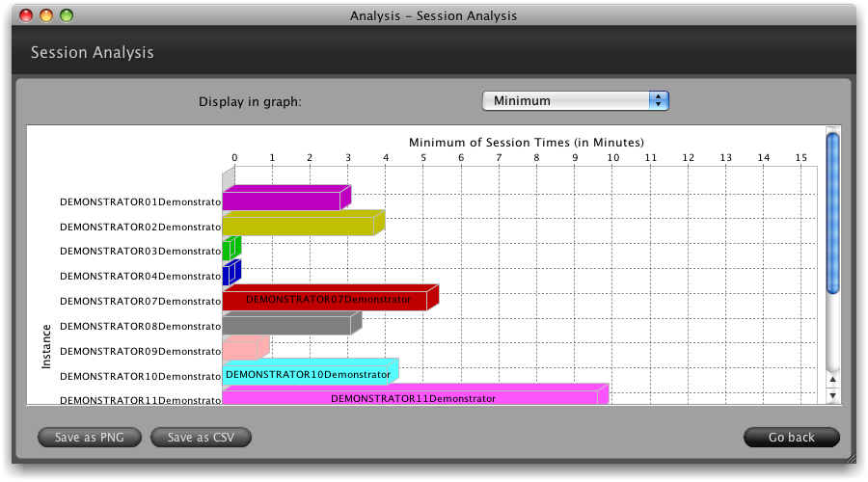Select the gray DEMONSTRATOR08 bar
The image size is (868, 482).
286,325
